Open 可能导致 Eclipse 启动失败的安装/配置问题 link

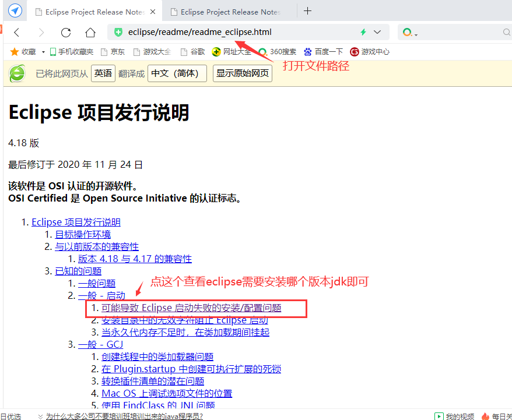[191, 308]
